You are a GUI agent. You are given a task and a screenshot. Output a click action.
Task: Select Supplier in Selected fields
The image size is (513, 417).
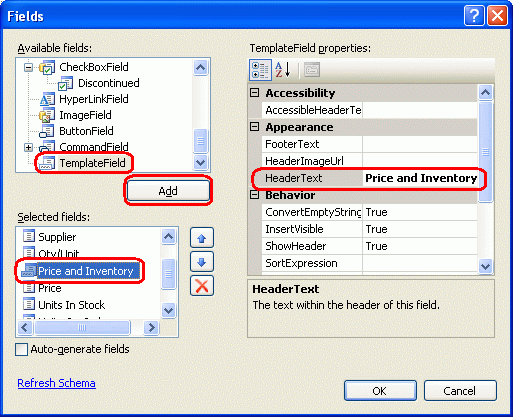coord(57,237)
